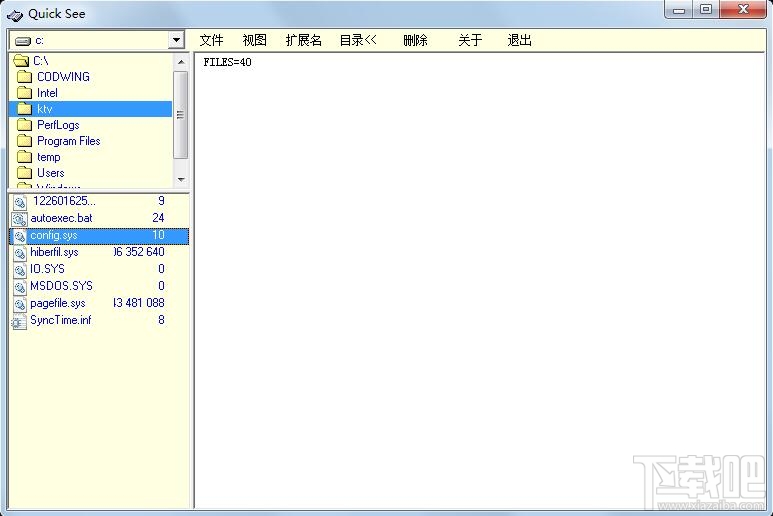Click 退出 to exit the program
Image resolution: width=773 pixels, height=516 pixels.
click(520, 40)
